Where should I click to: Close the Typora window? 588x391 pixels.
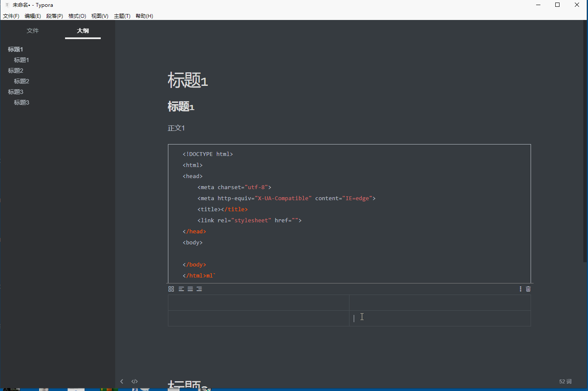[x=577, y=5]
